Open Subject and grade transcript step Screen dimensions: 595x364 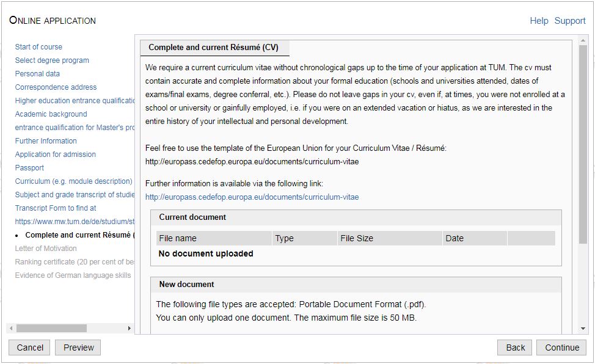click(x=75, y=195)
